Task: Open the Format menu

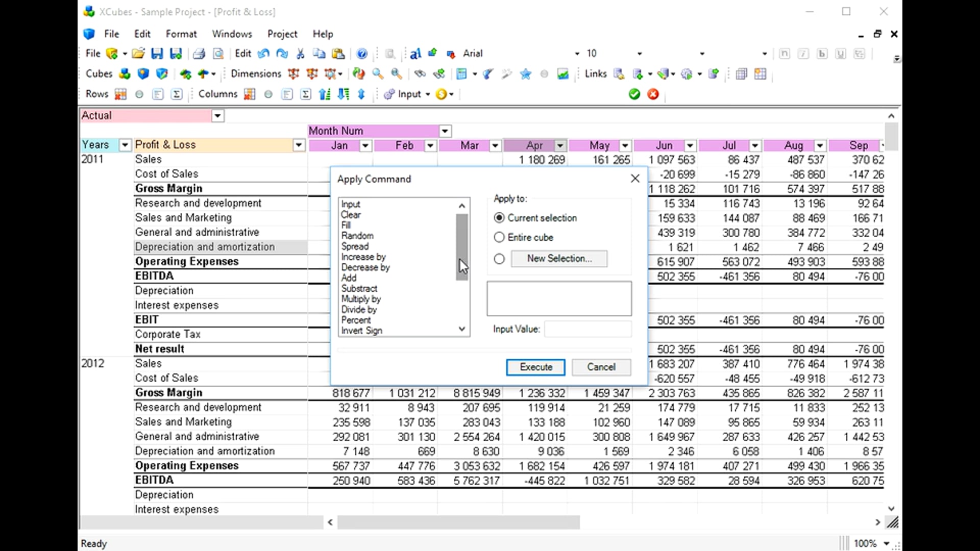Action: click(181, 34)
